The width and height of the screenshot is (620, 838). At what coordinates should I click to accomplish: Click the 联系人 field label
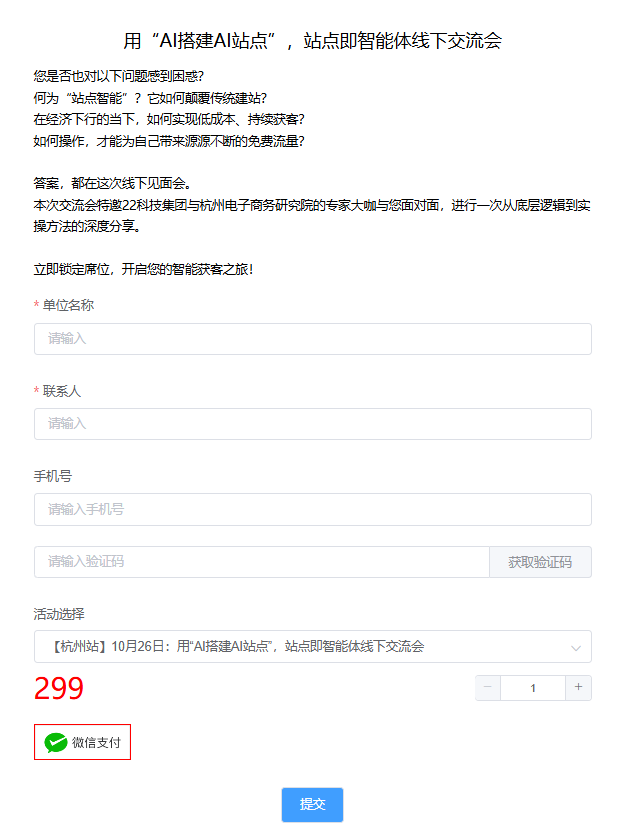coord(61,391)
